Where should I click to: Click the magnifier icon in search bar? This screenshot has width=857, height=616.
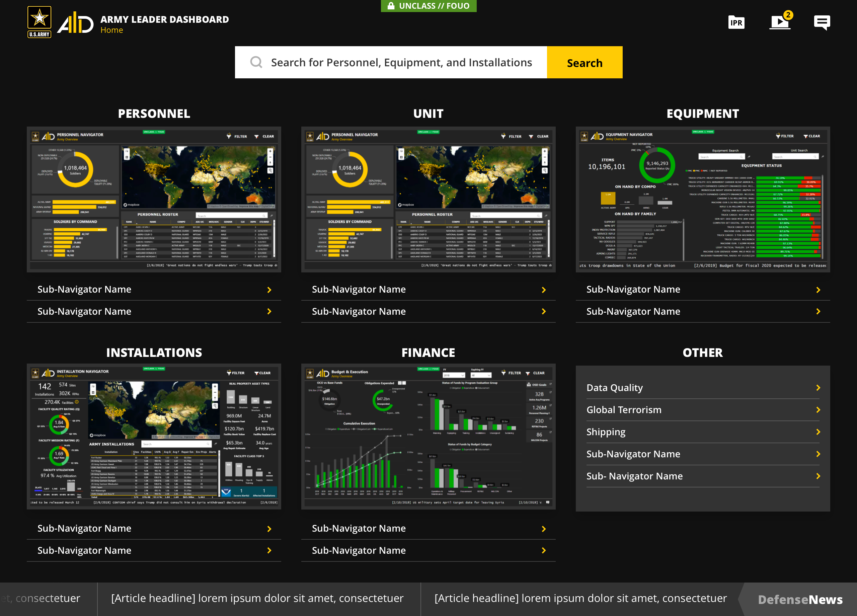256,62
